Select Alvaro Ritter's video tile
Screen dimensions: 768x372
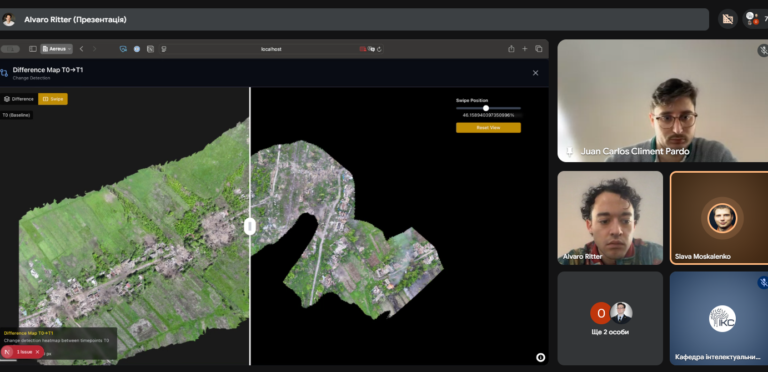[x=610, y=218]
